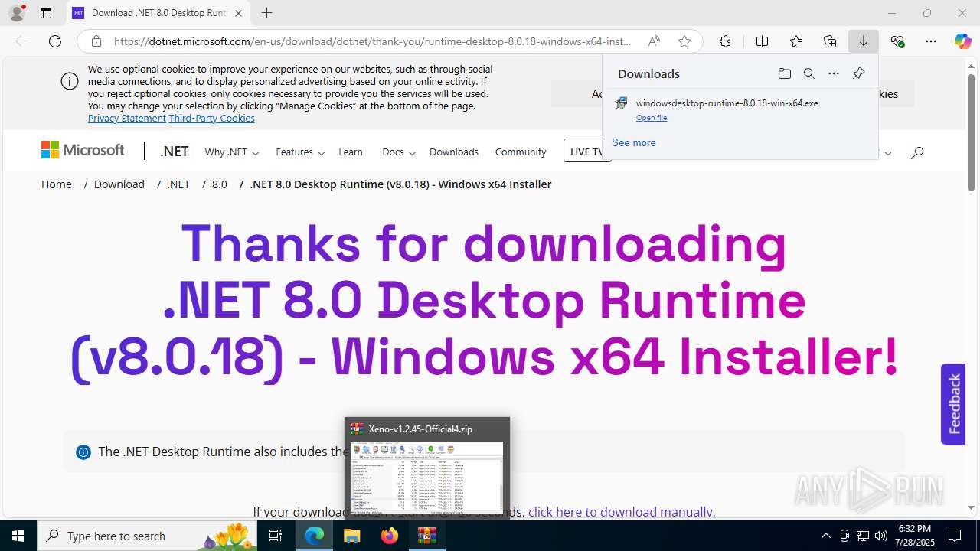Screen dimensions: 980x551
Task: Click windowsdesktop-runtime-8.0.18-win-x64.exe entry
Action: pyautogui.click(x=727, y=103)
